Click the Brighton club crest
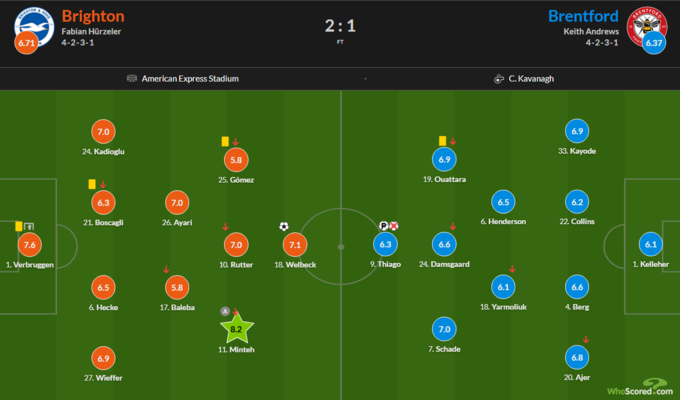 (x=34, y=26)
